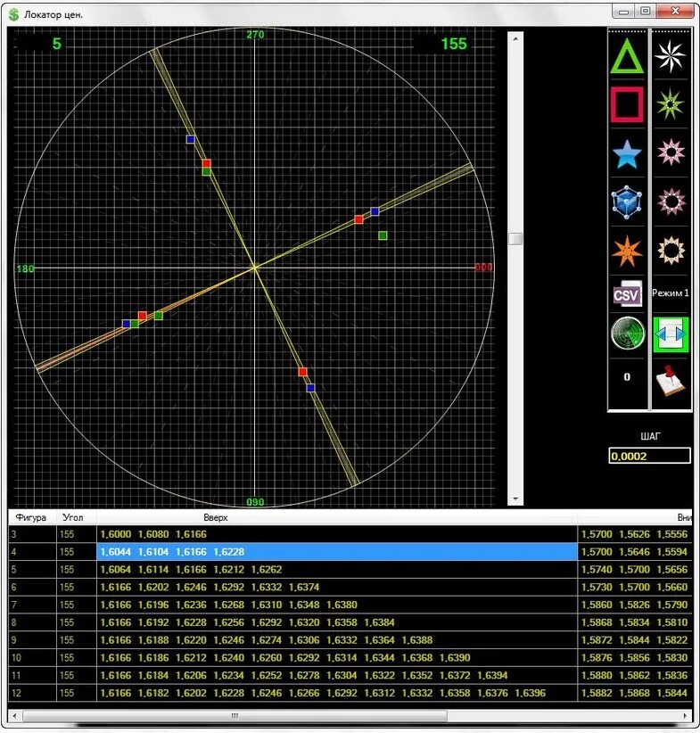The image size is (700, 733).
Task: Click the horizontal table scrollbar thumb
Action: 235,716
